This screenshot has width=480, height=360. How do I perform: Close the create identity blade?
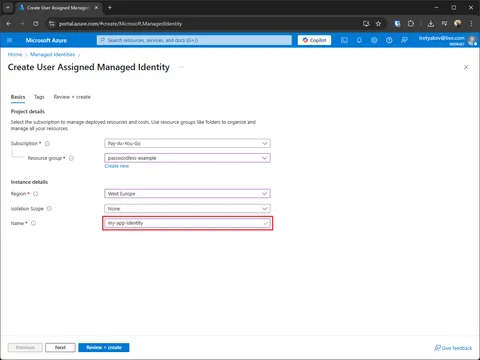tap(466, 67)
